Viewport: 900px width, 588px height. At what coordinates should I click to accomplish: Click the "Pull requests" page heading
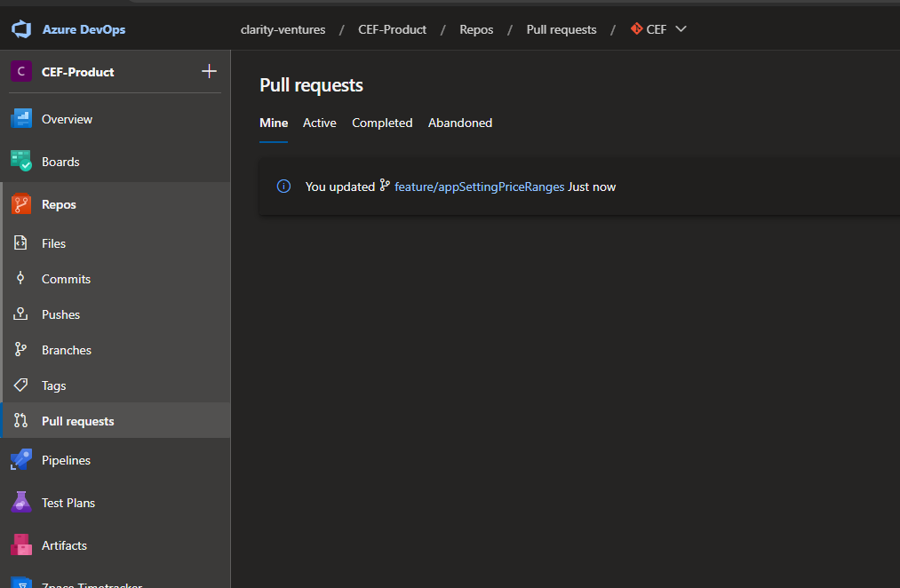[311, 85]
